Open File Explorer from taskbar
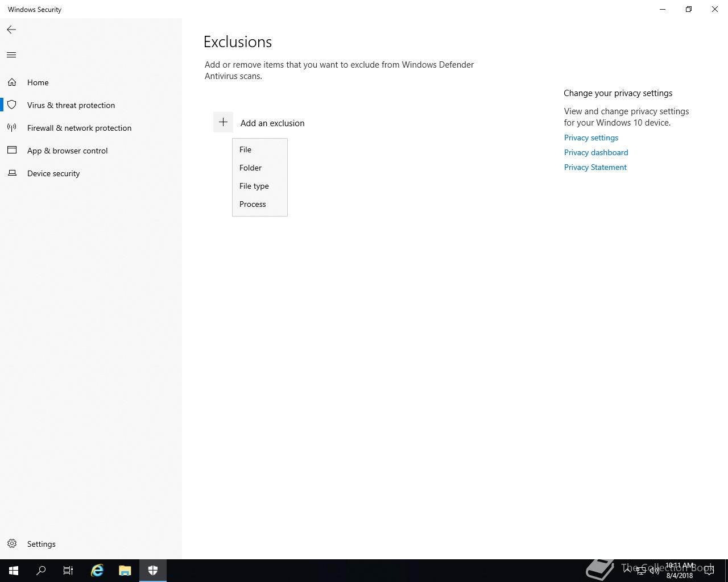The width and height of the screenshot is (728, 582). [x=125, y=571]
